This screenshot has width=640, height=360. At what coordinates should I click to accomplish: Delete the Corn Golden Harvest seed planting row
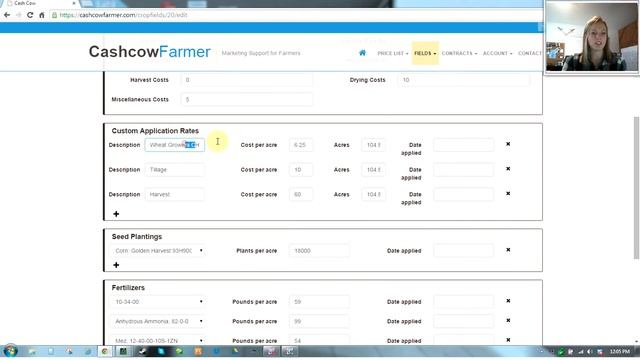pyautogui.click(x=508, y=250)
